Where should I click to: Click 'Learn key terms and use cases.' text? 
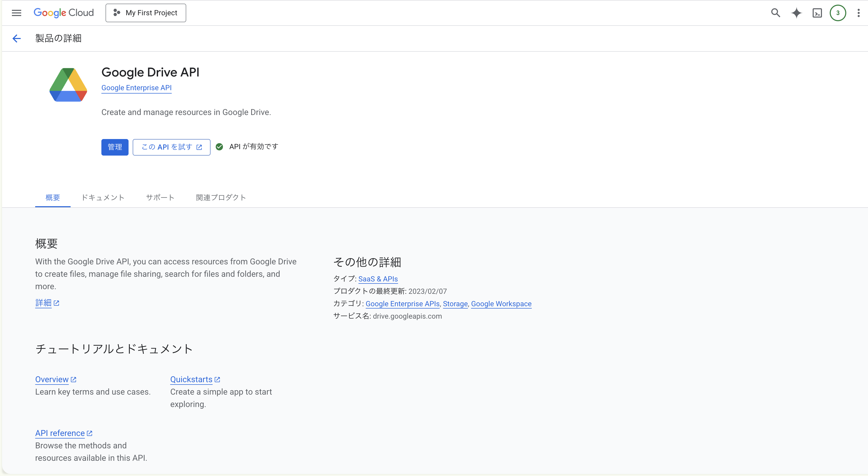[93, 392]
